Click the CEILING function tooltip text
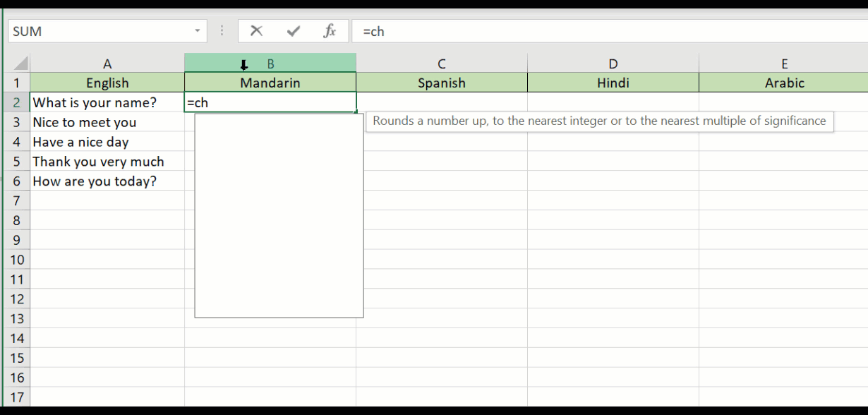This screenshot has height=415, width=868. (600, 121)
